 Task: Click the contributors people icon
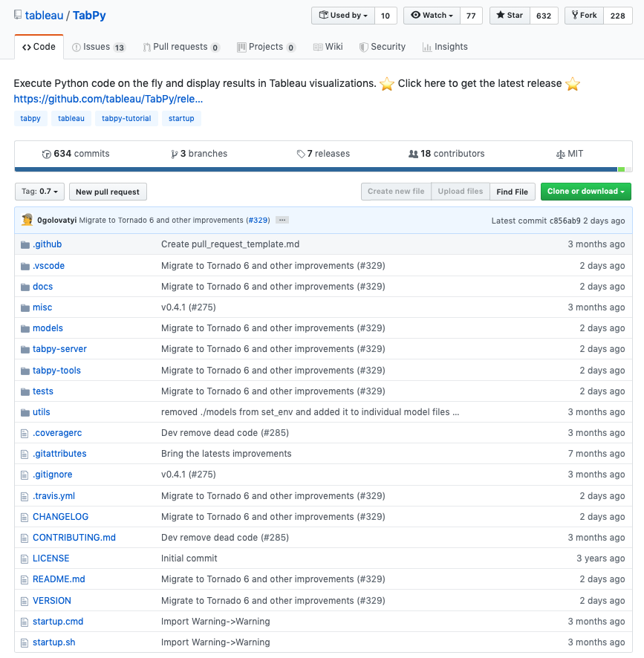[413, 154]
